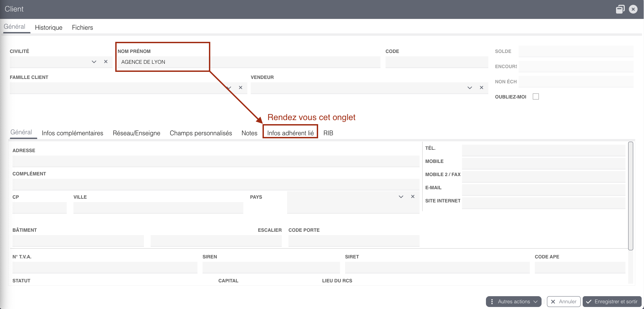Open the Civilité dropdown chevron

tap(94, 62)
